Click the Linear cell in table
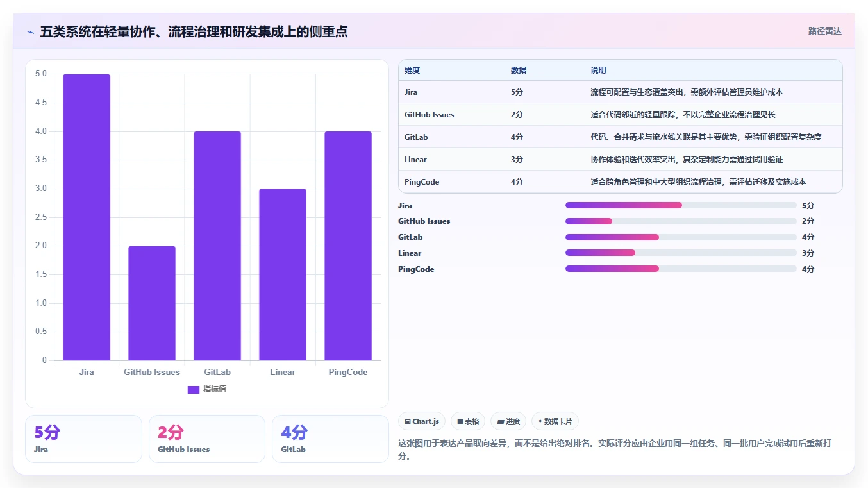Screen dimensions: 868x488 click(x=415, y=160)
